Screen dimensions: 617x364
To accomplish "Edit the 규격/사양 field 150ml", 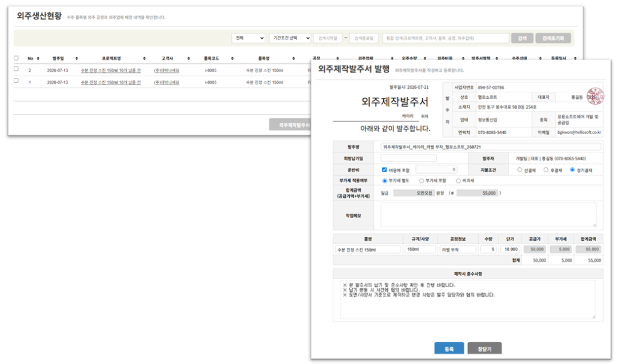I will 420,249.
